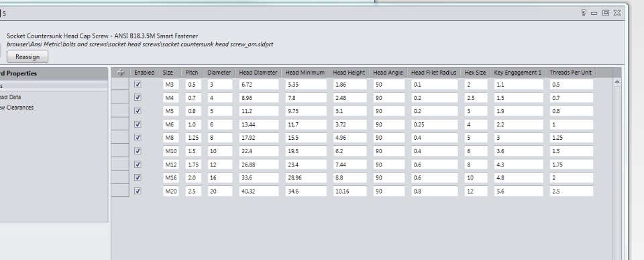
Task: Edit Diameter field showing 16
Action: pos(220,178)
